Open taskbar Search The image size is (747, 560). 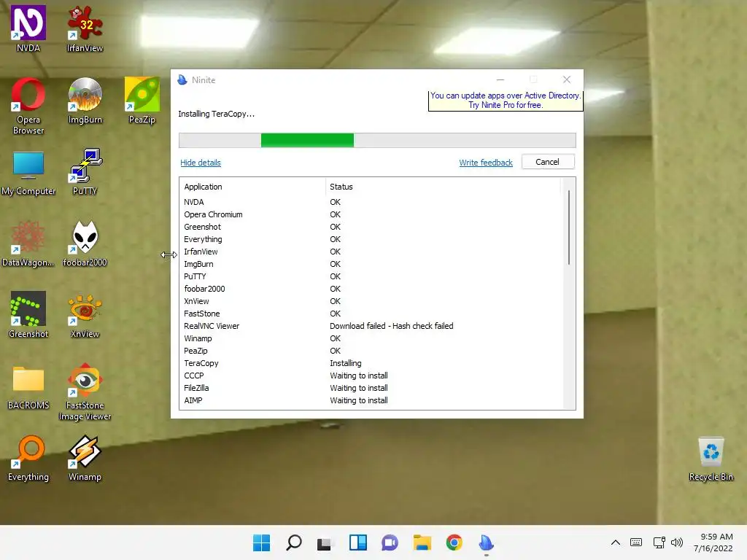(293, 542)
